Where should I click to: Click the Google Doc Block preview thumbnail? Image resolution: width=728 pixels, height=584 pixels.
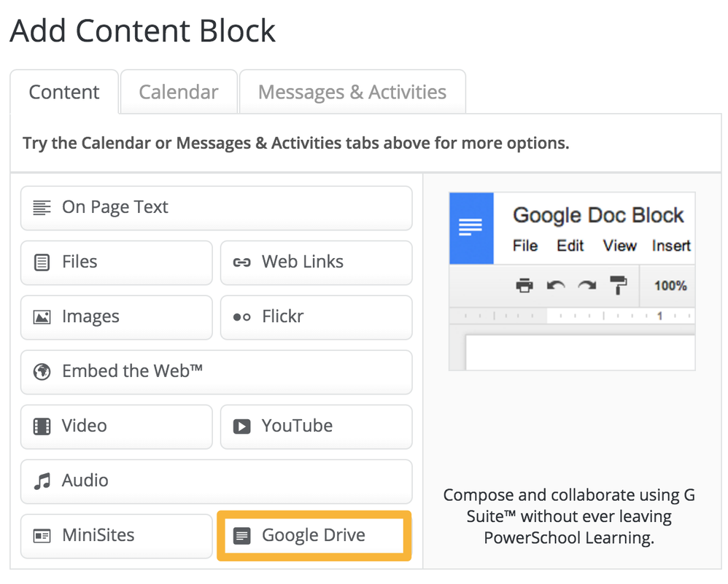[x=572, y=281]
